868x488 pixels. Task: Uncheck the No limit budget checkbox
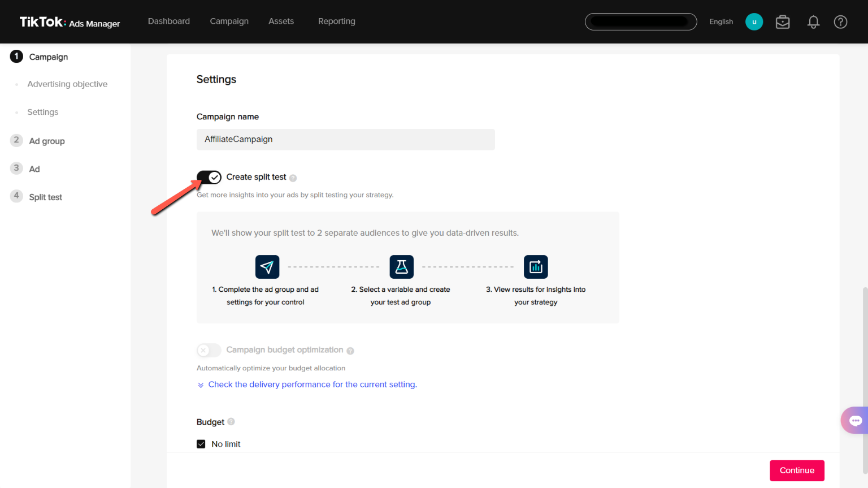tap(201, 444)
